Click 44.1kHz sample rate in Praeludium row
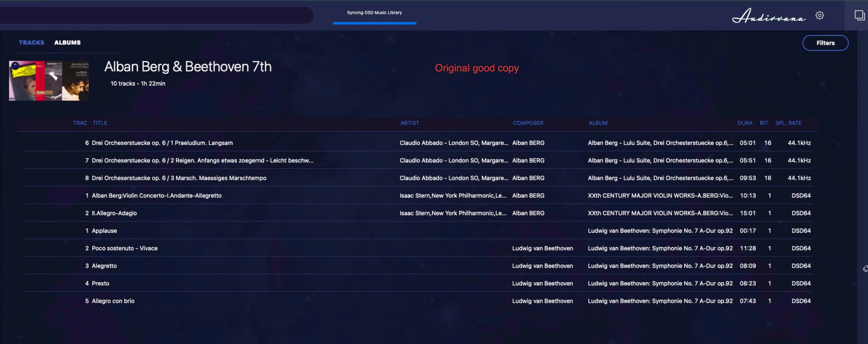Image resolution: width=868 pixels, height=344 pixels. click(x=799, y=143)
